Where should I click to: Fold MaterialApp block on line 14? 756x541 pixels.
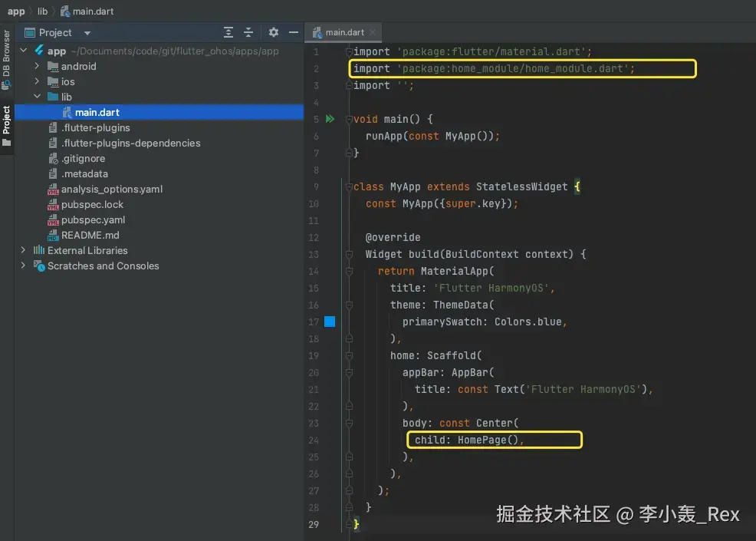point(349,271)
